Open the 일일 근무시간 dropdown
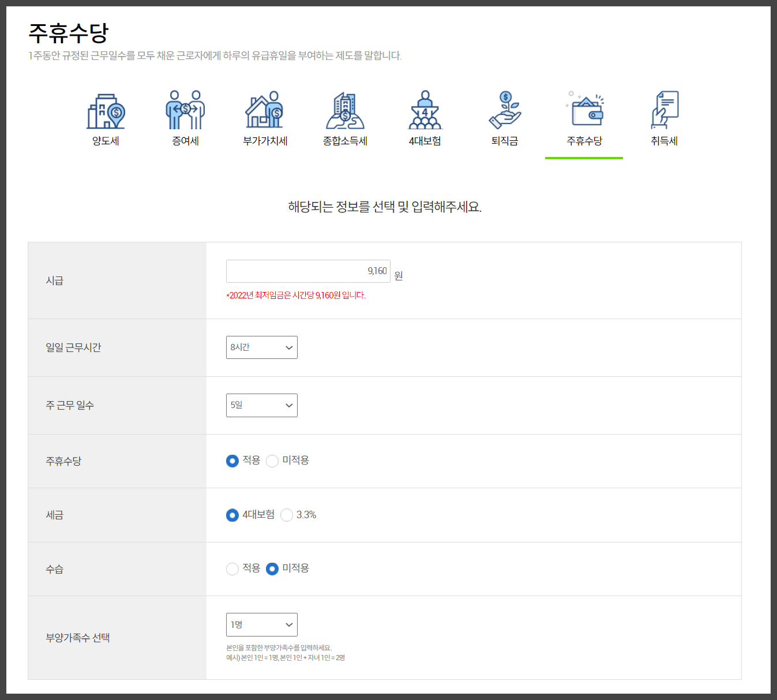Image resolution: width=777 pixels, height=700 pixels. (261, 347)
